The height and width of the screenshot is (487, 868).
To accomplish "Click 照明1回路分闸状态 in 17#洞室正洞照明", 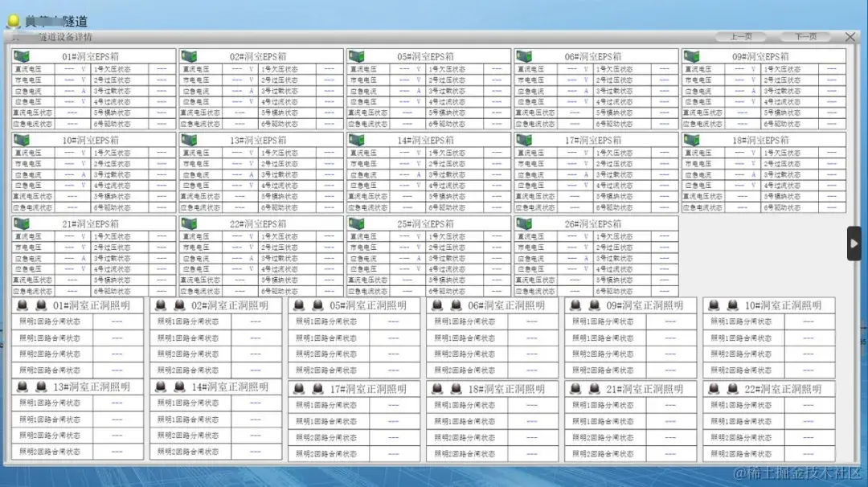I will click(x=326, y=405).
